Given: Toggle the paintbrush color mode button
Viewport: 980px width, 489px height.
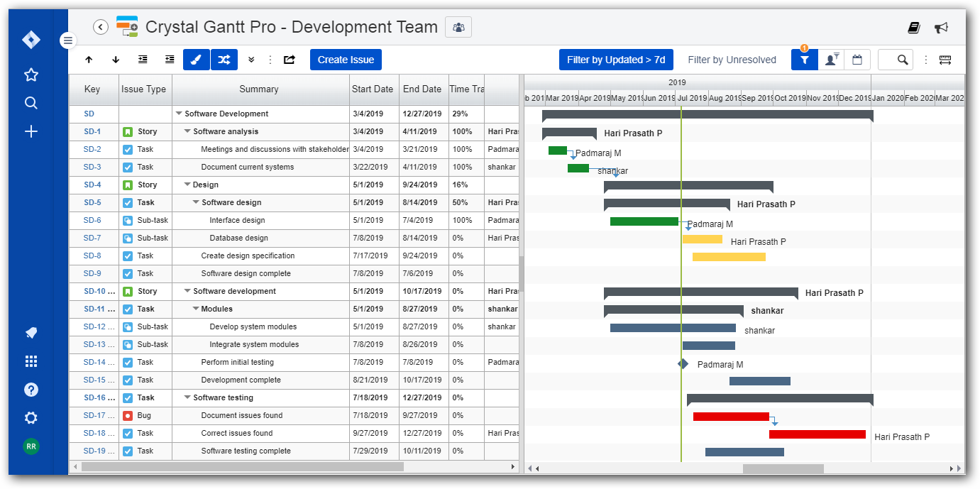Looking at the screenshot, I should click(x=197, y=60).
